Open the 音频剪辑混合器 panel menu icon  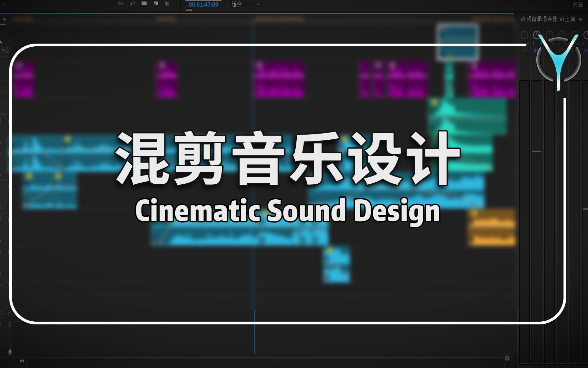[581, 19]
